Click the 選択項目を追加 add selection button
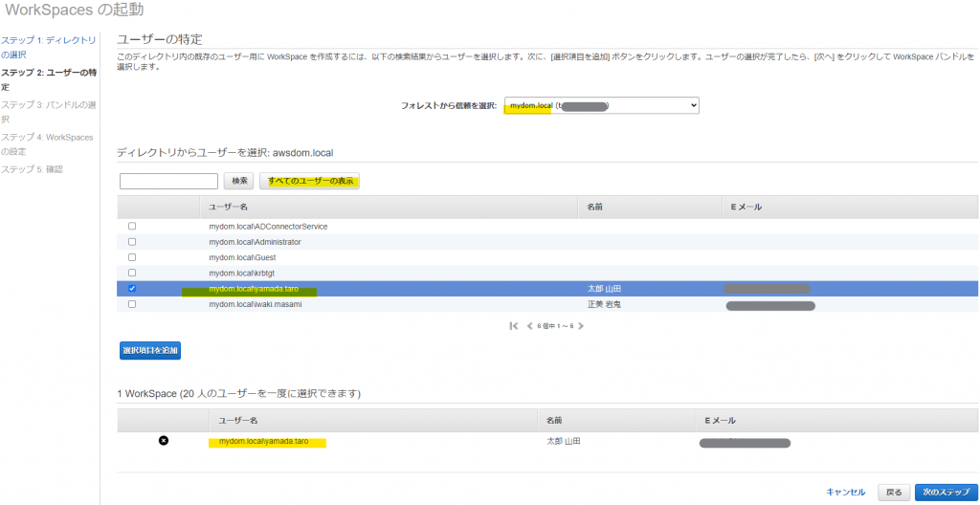 click(x=150, y=350)
